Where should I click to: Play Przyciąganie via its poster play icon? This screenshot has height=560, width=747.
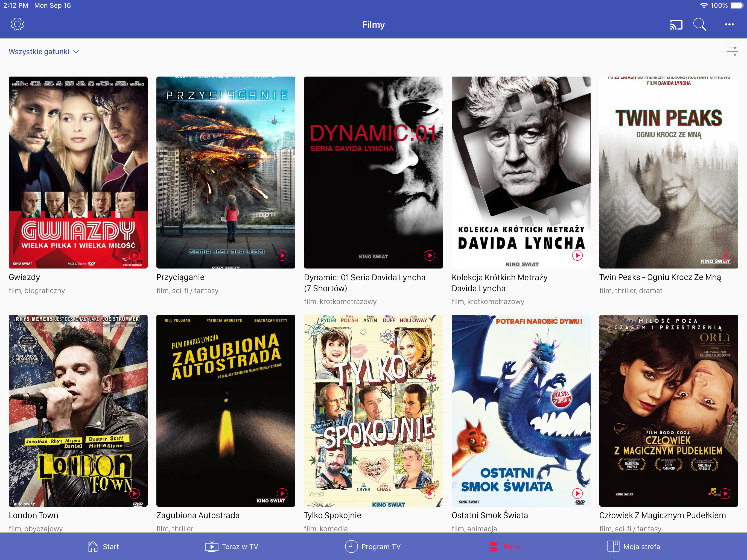coord(282,255)
